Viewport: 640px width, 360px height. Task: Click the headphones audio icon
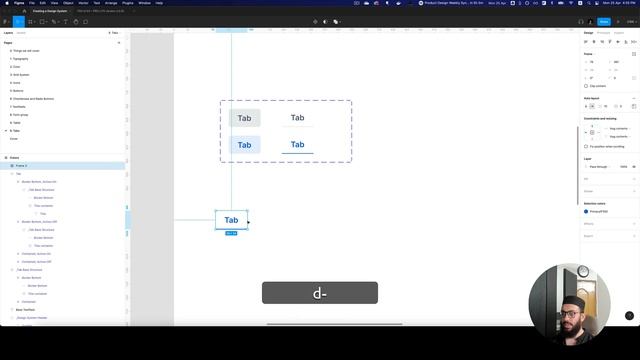(581, 22)
